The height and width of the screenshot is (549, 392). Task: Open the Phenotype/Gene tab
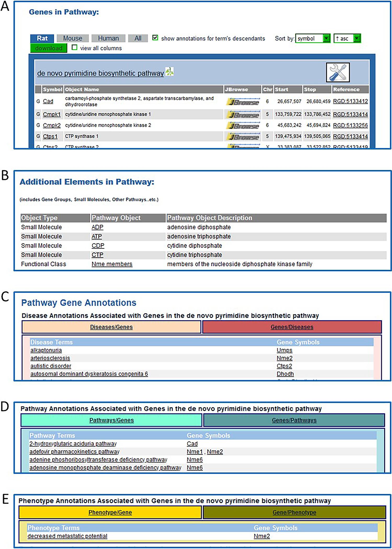click(110, 512)
